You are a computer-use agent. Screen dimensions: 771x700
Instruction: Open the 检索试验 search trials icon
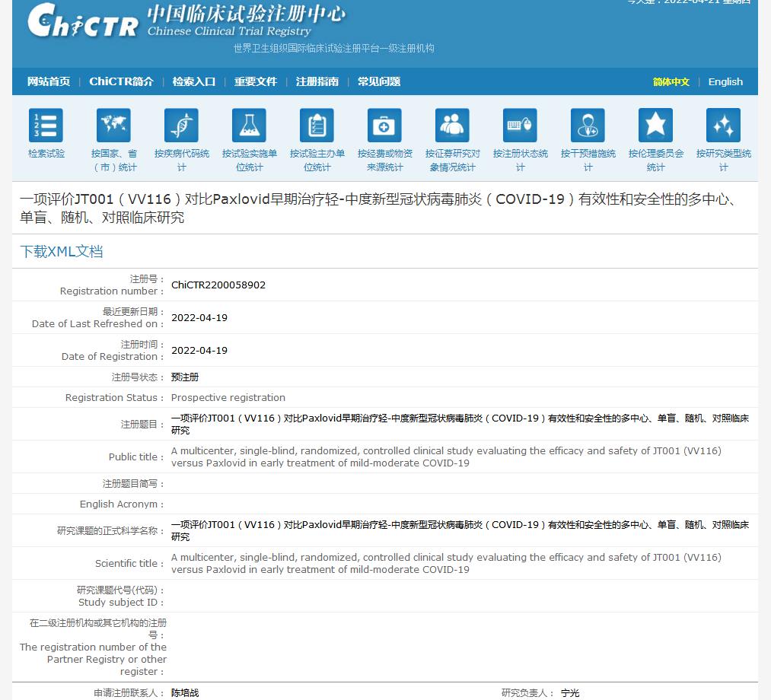point(46,125)
